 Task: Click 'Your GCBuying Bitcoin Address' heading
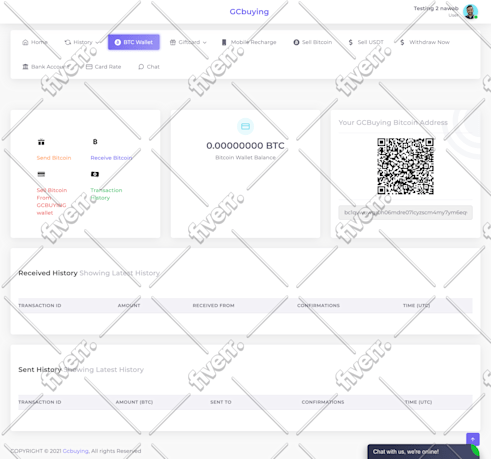coord(393,123)
